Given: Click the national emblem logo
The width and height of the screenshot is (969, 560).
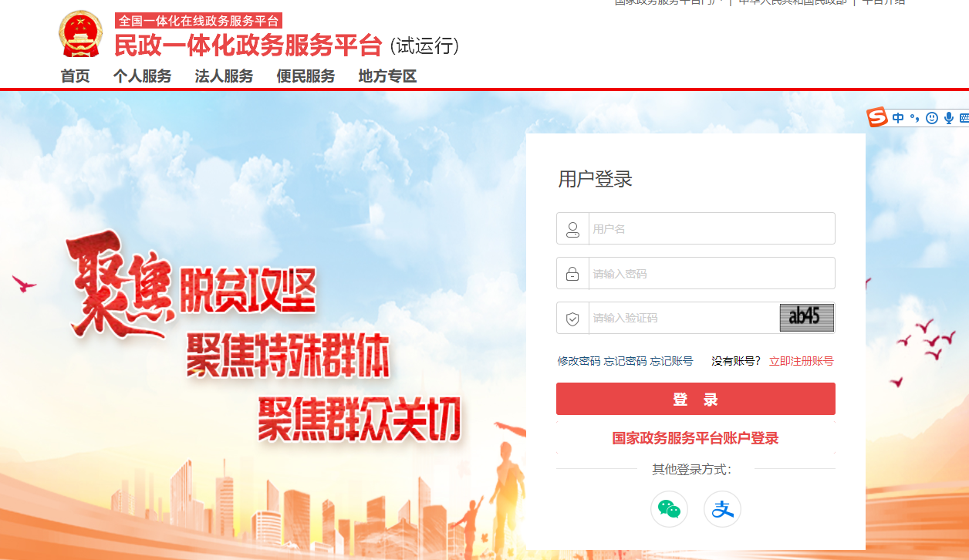Looking at the screenshot, I should click(x=80, y=34).
